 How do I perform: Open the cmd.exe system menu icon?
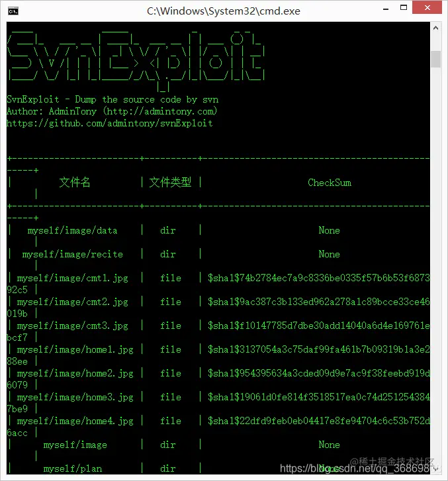(13, 11)
